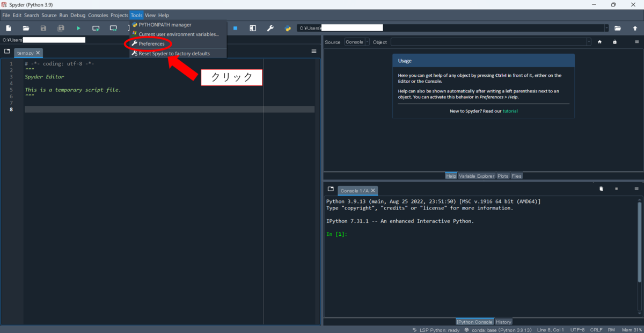Image resolution: width=644 pixels, height=333 pixels.
Task: Click the conda: base (Python 3.9.13) status
Action: coord(497,330)
